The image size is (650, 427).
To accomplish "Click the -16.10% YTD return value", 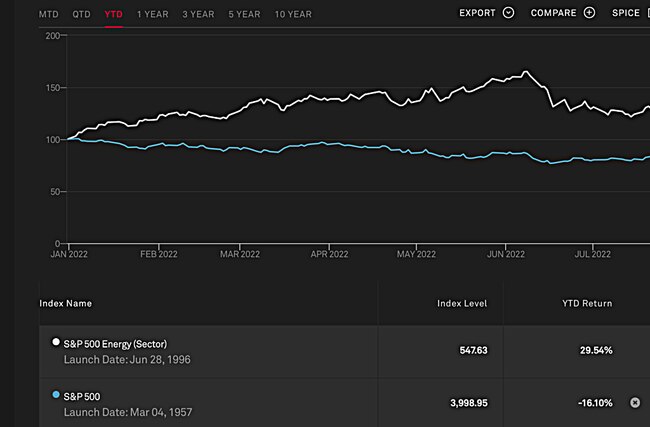I will (595, 403).
